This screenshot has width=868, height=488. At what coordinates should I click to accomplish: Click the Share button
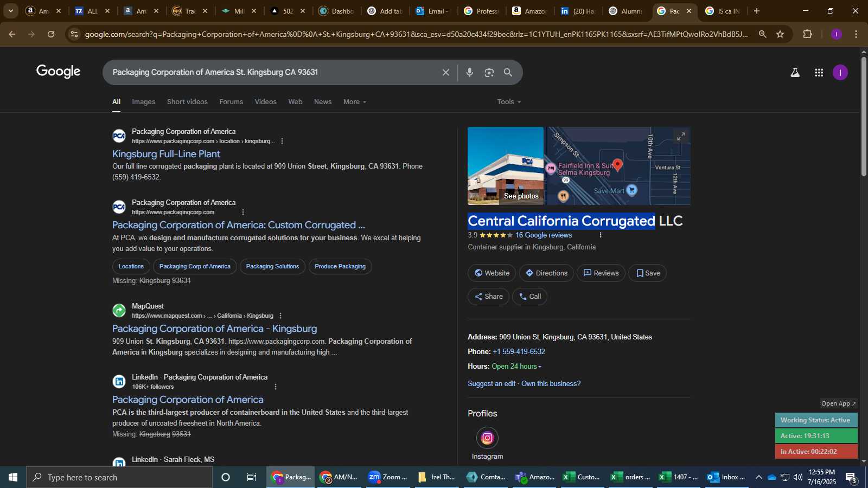[488, 297]
